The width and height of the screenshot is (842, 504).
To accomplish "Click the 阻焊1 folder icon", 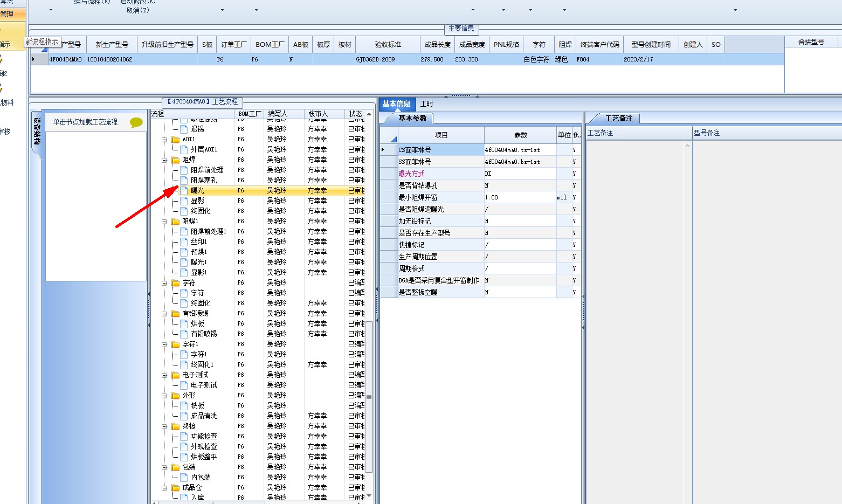I will [x=175, y=221].
